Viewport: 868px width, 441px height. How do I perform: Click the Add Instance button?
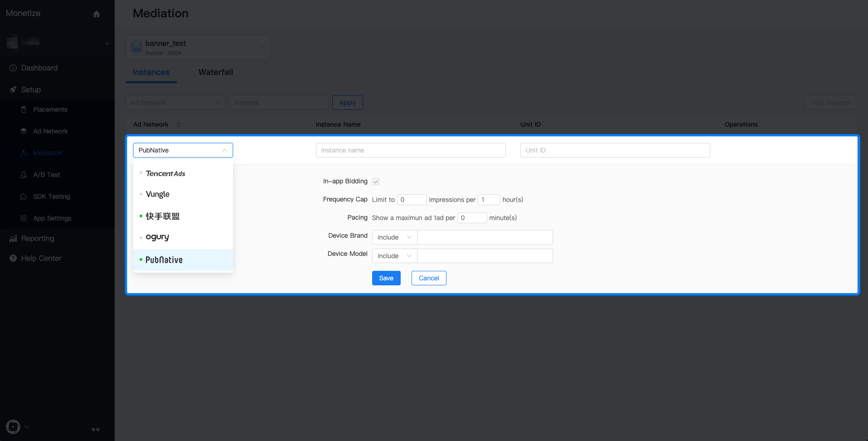(x=831, y=103)
